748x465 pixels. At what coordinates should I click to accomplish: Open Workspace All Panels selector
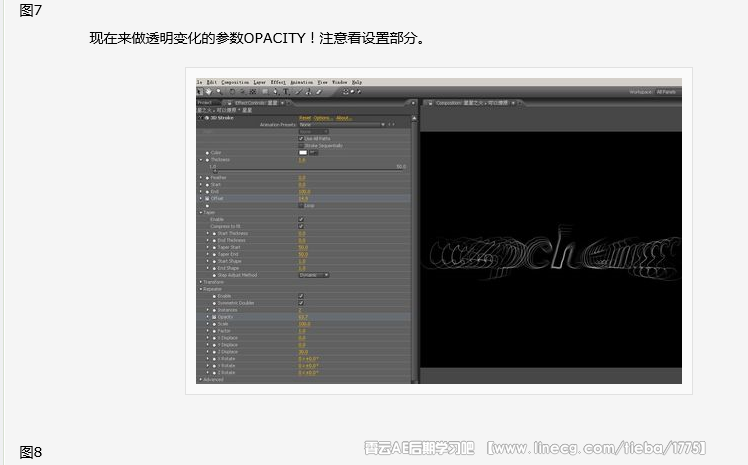coord(666,92)
